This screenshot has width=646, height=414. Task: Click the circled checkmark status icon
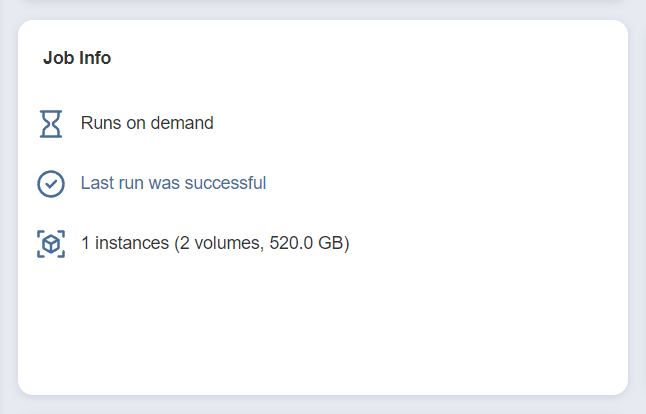click(x=51, y=184)
